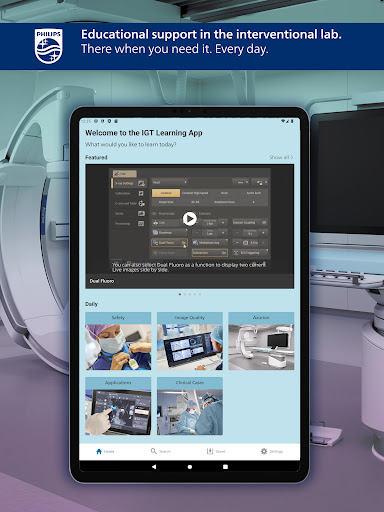
Task: Open the Show all featured link
Action: 281,157
